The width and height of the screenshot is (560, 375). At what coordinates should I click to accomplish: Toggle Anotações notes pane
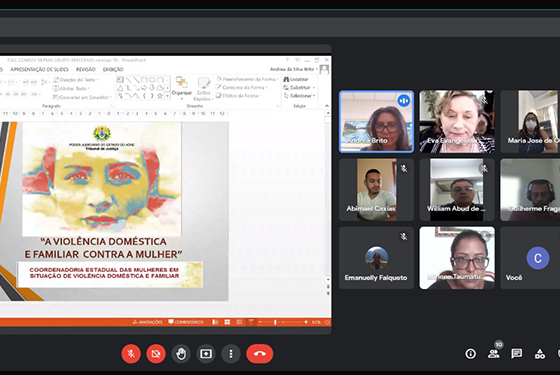point(148,322)
